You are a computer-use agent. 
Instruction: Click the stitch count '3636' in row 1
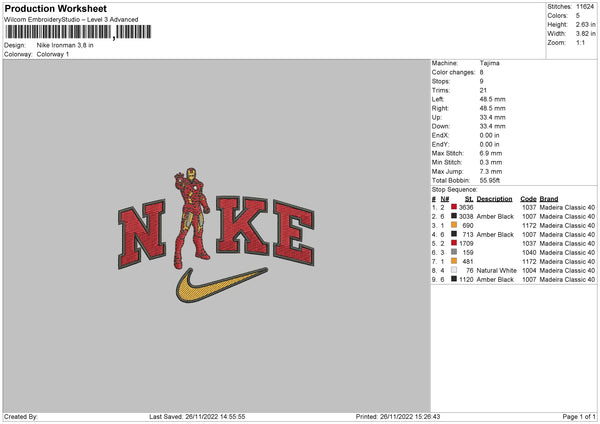tap(466, 207)
